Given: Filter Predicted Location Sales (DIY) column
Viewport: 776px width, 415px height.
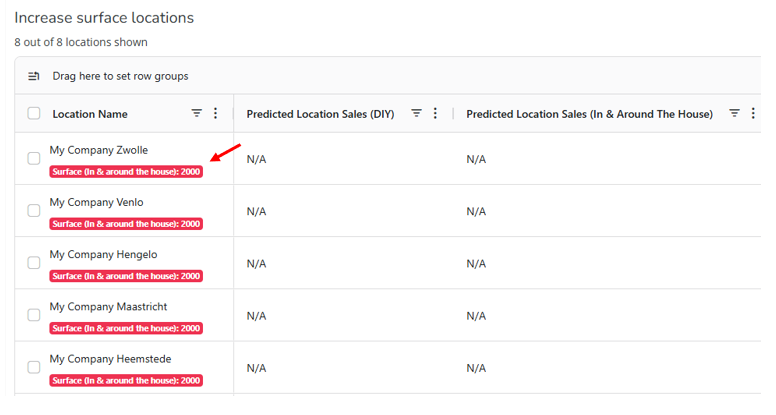Looking at the screenshot, I should (417, 113).
